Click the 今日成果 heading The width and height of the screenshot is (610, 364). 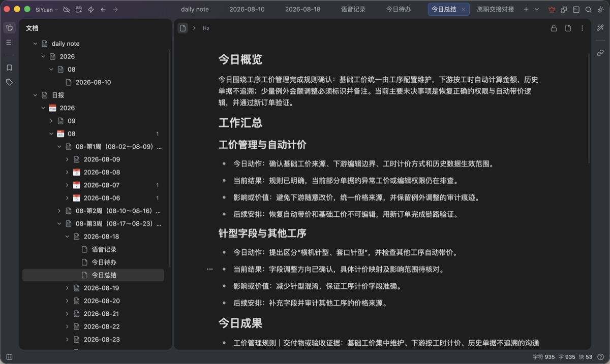pyautogui.click(x=240, y=323)
